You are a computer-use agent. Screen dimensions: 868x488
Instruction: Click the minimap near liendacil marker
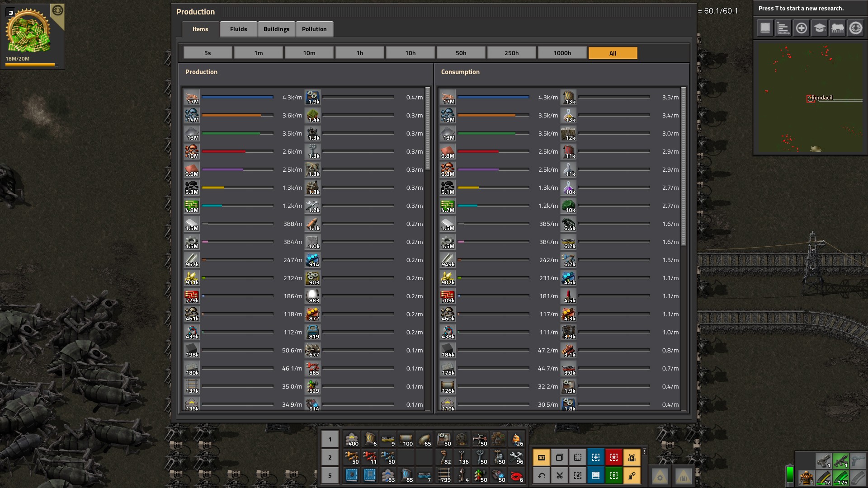pos(811,99)
